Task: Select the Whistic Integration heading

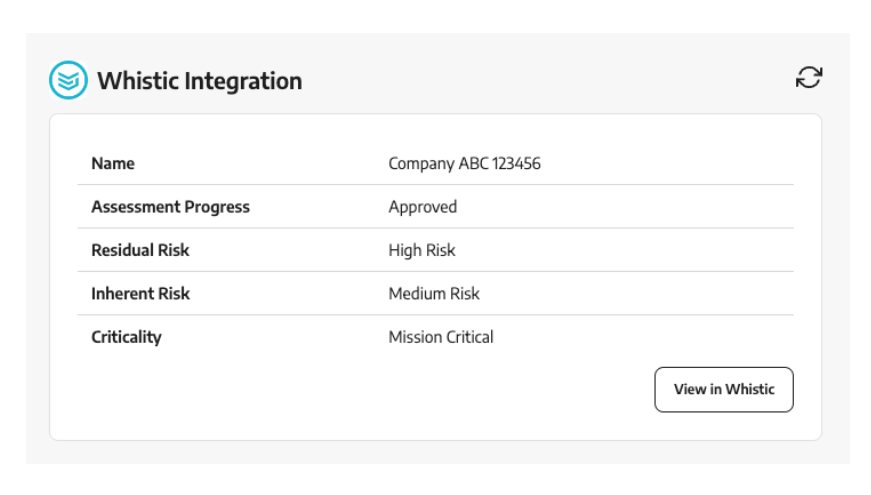Action: click(x=200, y=81)
